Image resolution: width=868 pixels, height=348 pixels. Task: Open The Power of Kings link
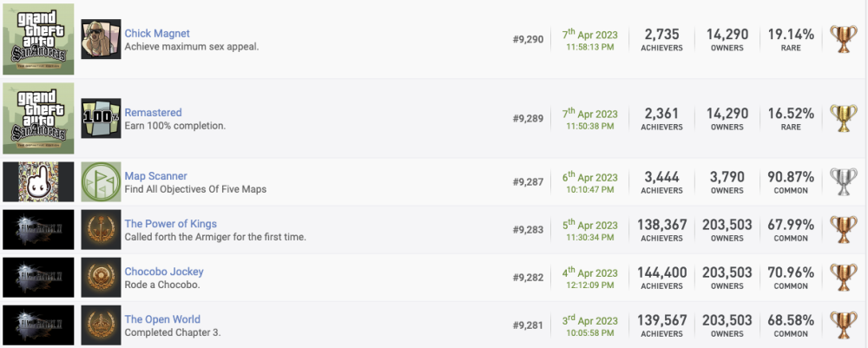coord(170,224)
